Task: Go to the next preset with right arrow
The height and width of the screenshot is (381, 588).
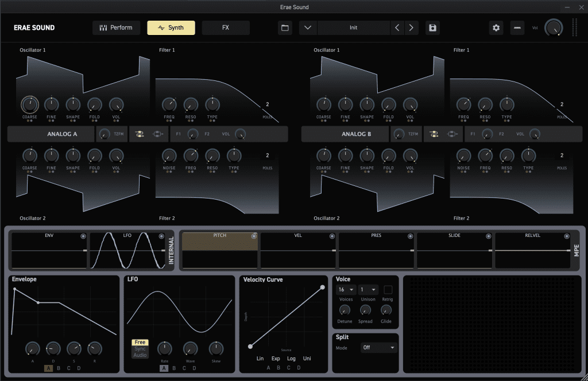Action: 412,28
